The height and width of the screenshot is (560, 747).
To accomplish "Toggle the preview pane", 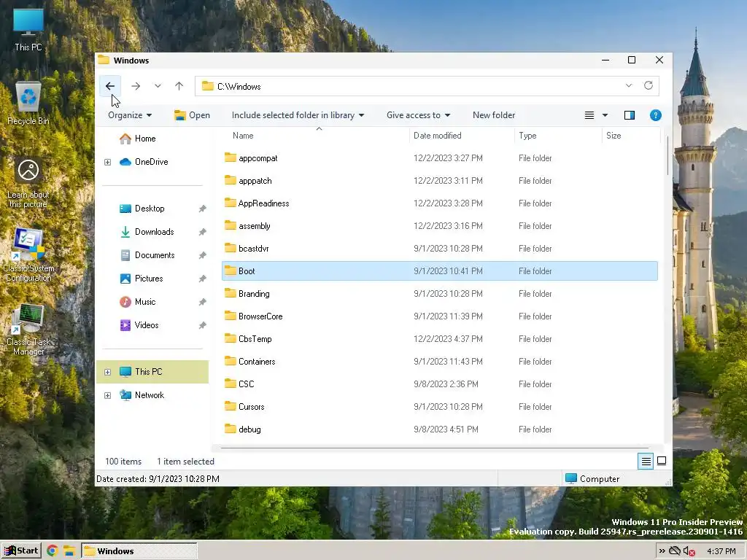I will (630, 115).
